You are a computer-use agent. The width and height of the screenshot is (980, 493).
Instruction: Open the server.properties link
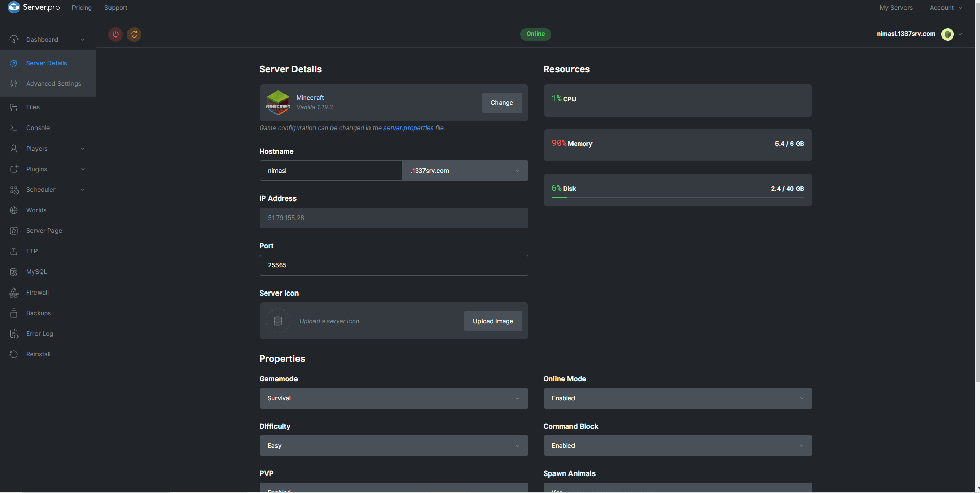pyautogui.click(x=409, y=128)
